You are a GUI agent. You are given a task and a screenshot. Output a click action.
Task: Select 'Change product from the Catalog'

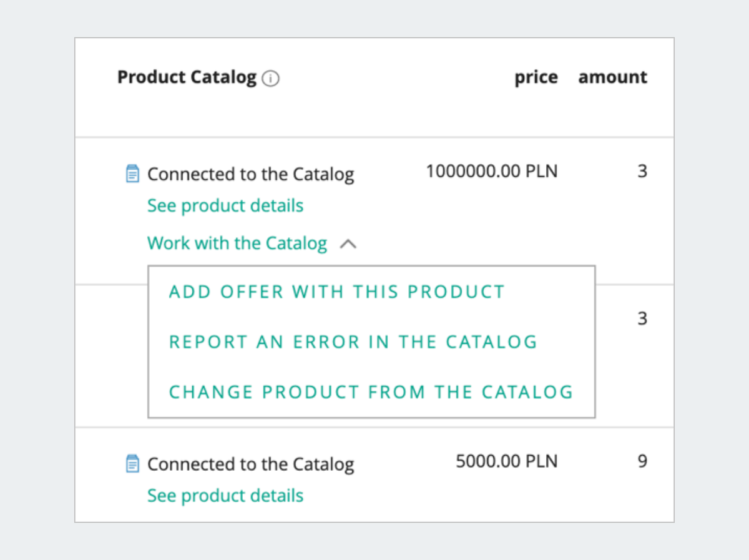click(x=371, y=392)
